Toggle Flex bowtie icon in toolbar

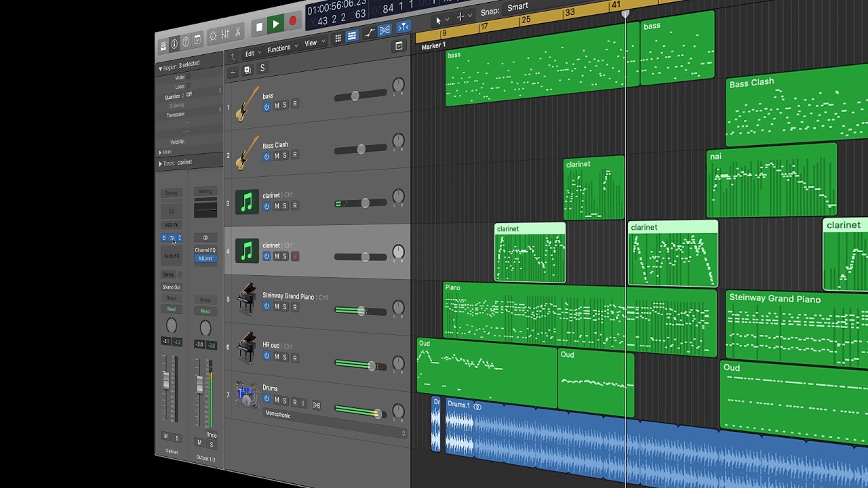(x=384, y=30)
